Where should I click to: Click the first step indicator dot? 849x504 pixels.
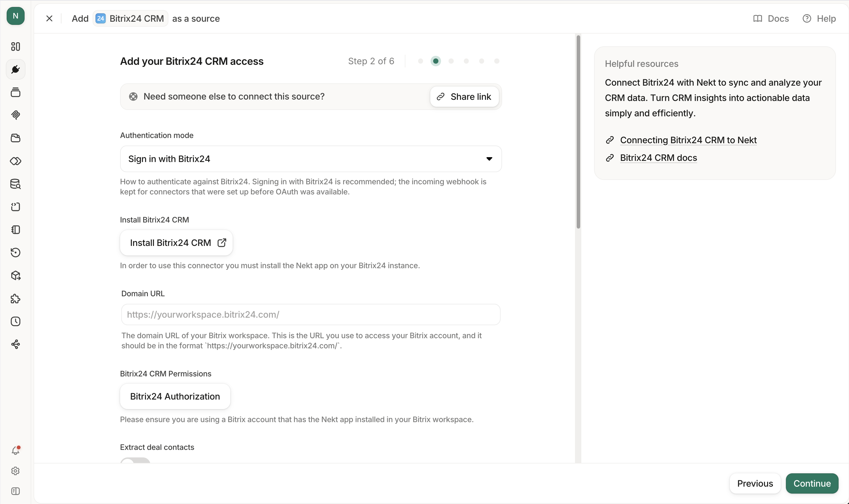point(420,61)
